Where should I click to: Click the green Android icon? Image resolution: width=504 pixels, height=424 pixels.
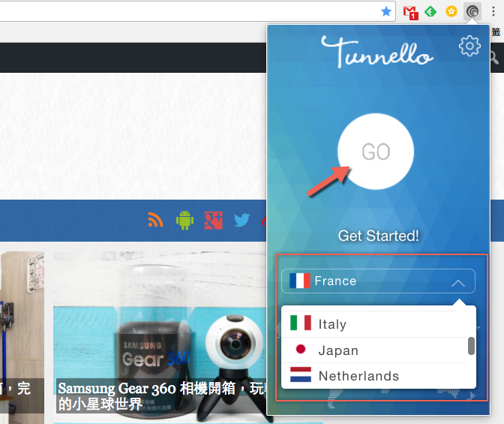(184, 221)
